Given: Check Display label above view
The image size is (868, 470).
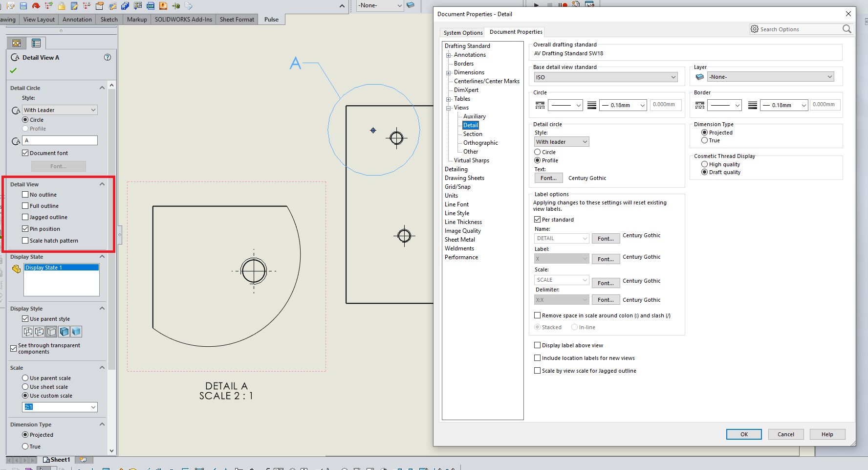Looking at the screenshot, I should (x=538, y=345).
